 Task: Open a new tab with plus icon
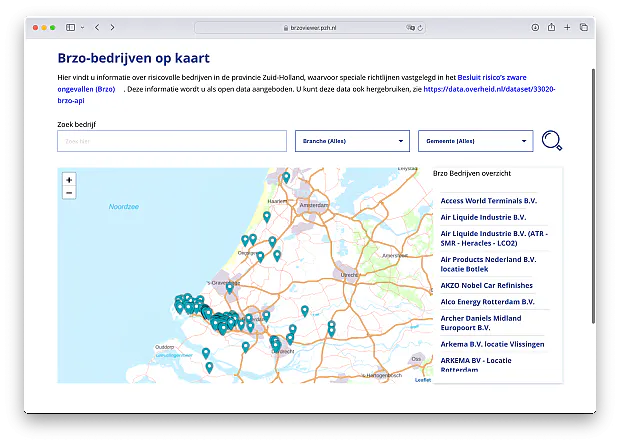(567, 27)
